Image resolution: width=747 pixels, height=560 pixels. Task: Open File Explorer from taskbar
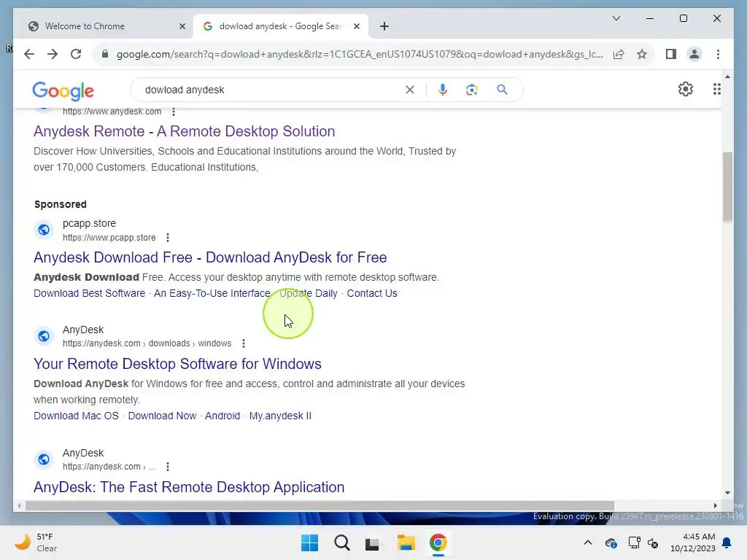[406, 542]
